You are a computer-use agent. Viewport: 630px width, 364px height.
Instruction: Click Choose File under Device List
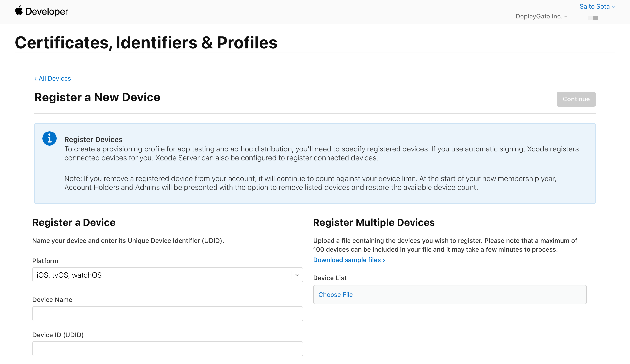(x=335, y=295)
